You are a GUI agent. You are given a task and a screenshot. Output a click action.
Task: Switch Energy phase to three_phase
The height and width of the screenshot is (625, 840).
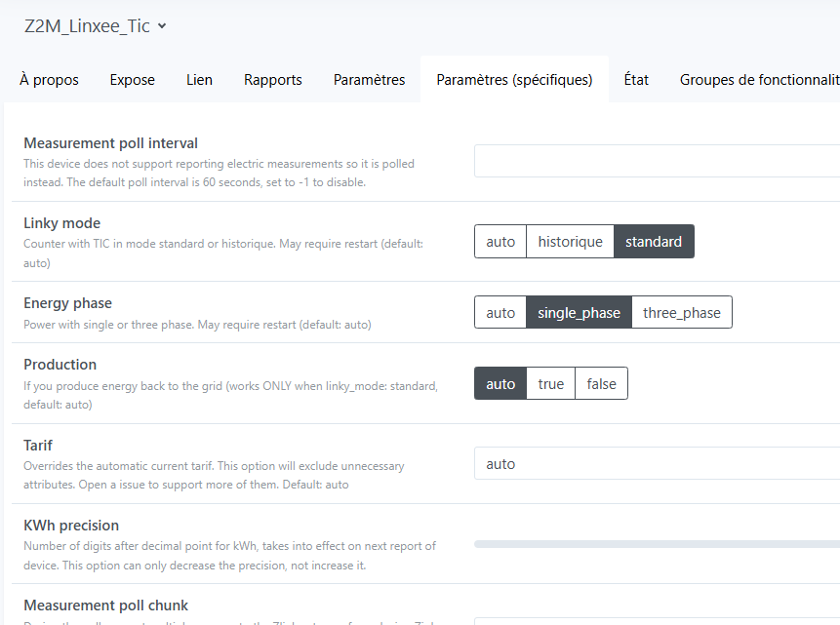point(681,313)
